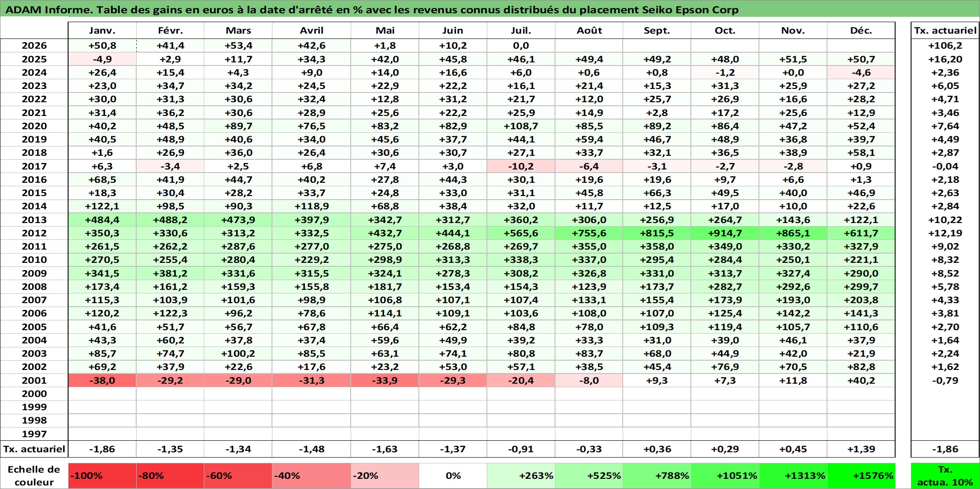Select the -20% light red swatch
980x489 pixels.
point(385,476)
